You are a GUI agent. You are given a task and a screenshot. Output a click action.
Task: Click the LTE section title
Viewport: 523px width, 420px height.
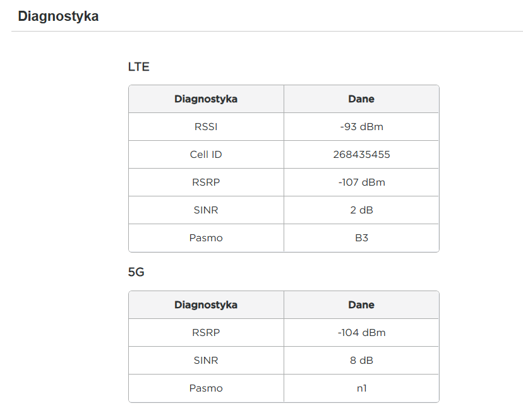[138, 66]
